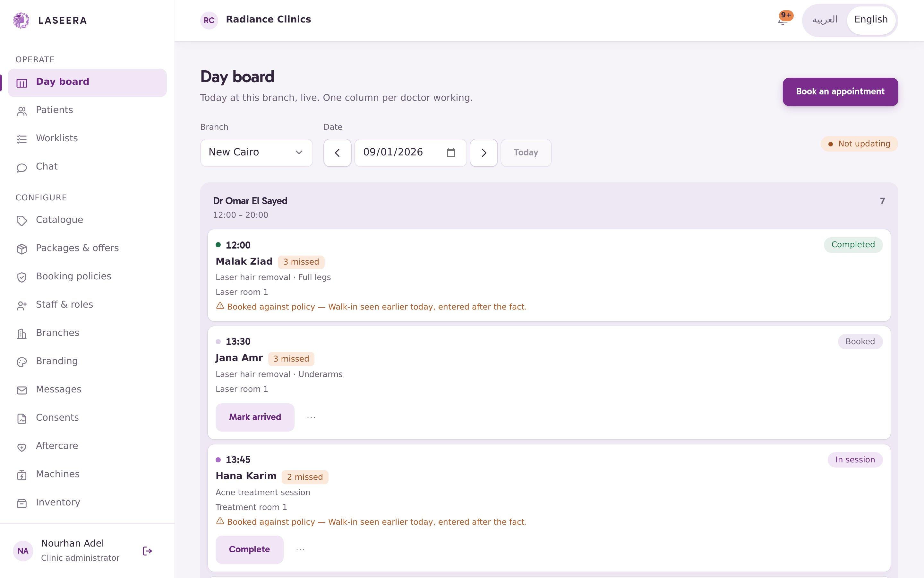Open Branding settings

87,362
